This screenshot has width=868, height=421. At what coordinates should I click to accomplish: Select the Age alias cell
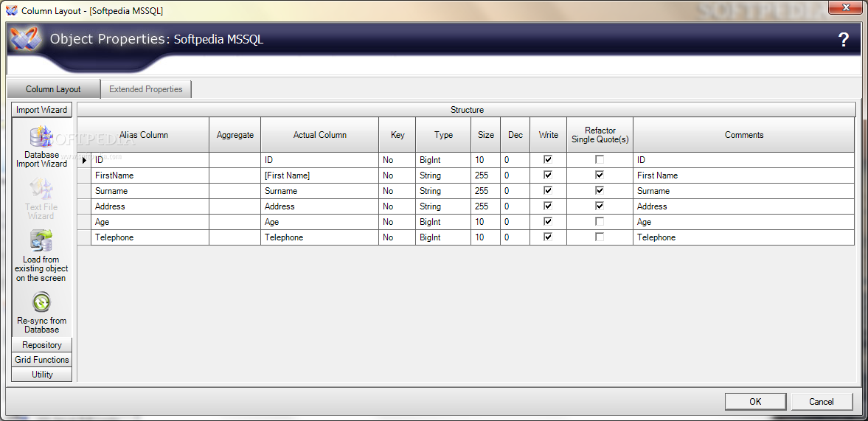click(x=150, y=222)
